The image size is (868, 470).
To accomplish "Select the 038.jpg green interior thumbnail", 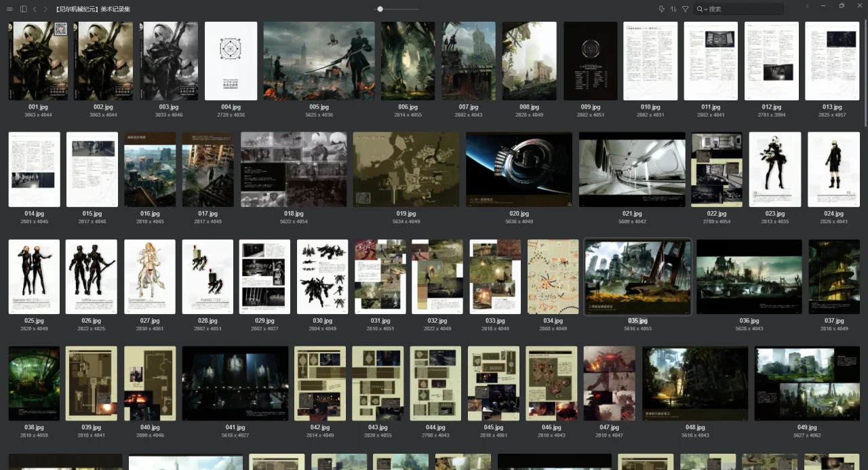I will pos(34,384).
